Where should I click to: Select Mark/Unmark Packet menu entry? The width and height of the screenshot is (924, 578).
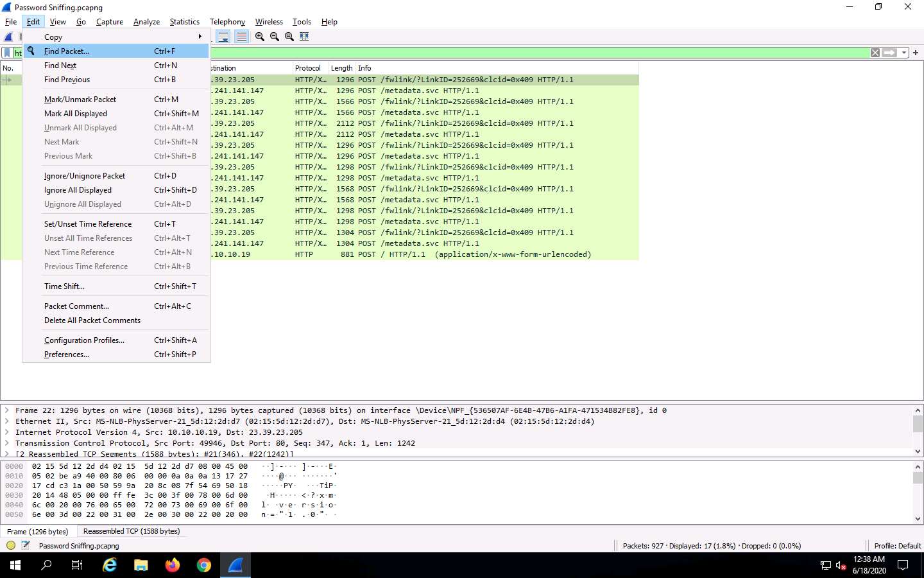(116, 99)
